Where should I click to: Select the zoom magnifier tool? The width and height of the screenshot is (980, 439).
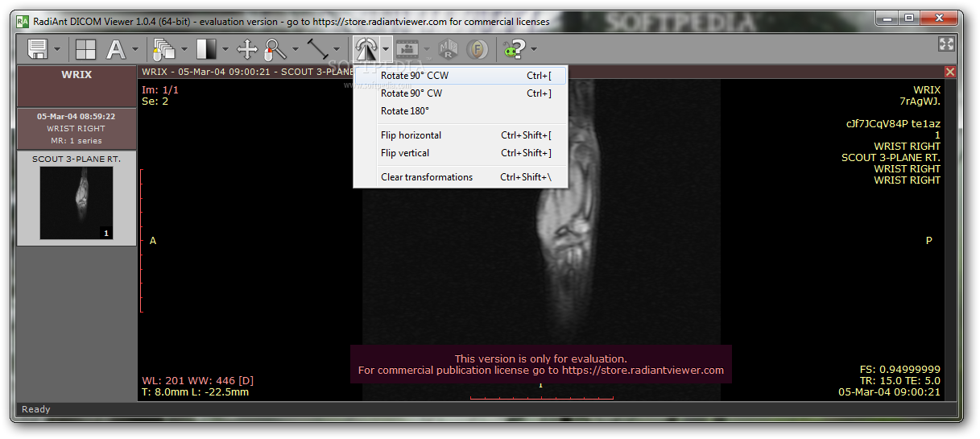click(x=276, y=50)
